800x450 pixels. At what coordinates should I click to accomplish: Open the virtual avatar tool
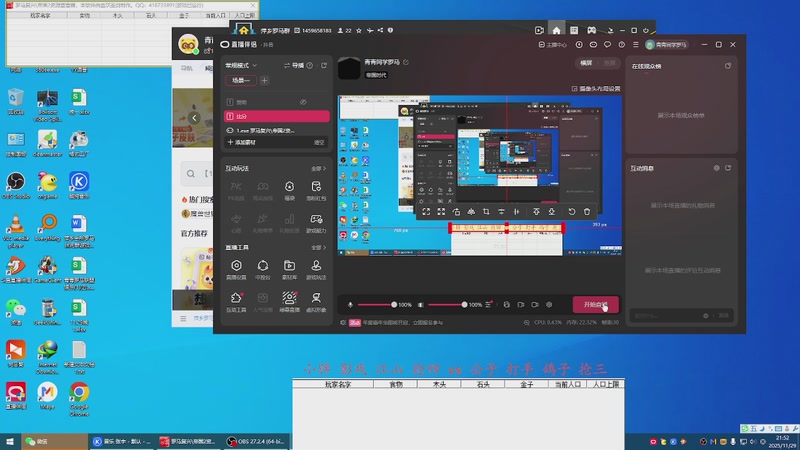(x=316, y=302)
